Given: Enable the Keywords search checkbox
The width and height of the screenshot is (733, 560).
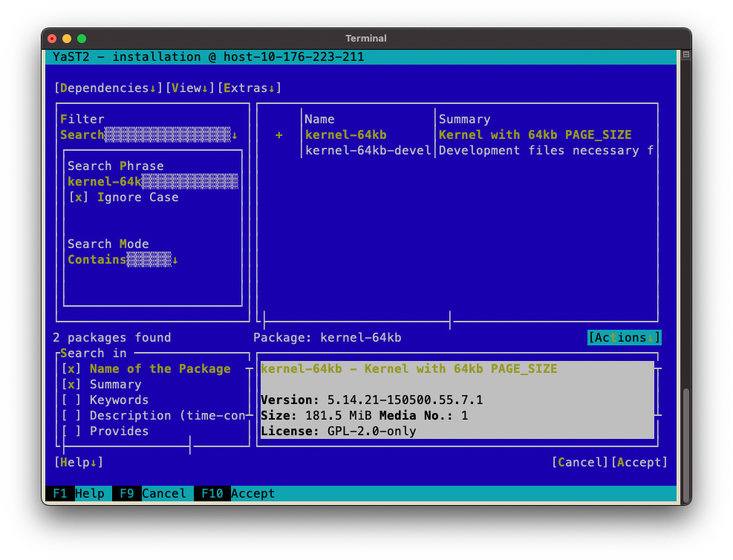Looking at the screenshot, I should 71,400.
